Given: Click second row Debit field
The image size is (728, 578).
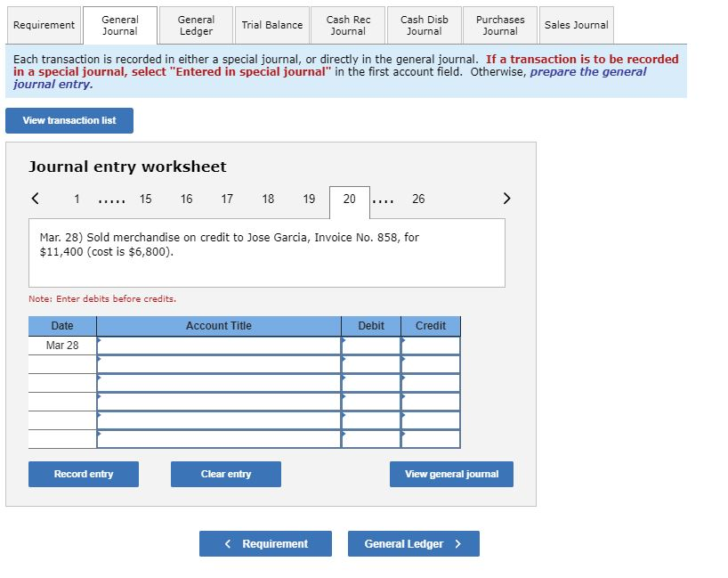Looking at the screenshot, I should 371,364.
